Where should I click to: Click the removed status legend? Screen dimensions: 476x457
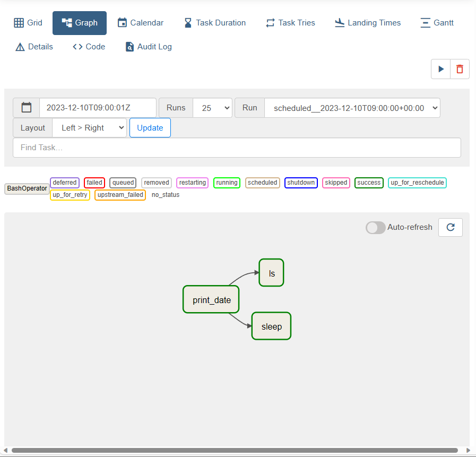157,183
